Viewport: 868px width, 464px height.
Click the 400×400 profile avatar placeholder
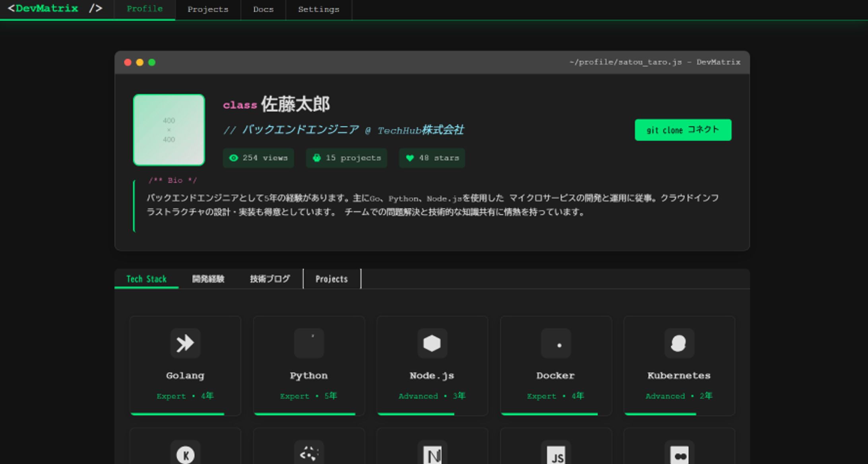[x=169, y=130]
